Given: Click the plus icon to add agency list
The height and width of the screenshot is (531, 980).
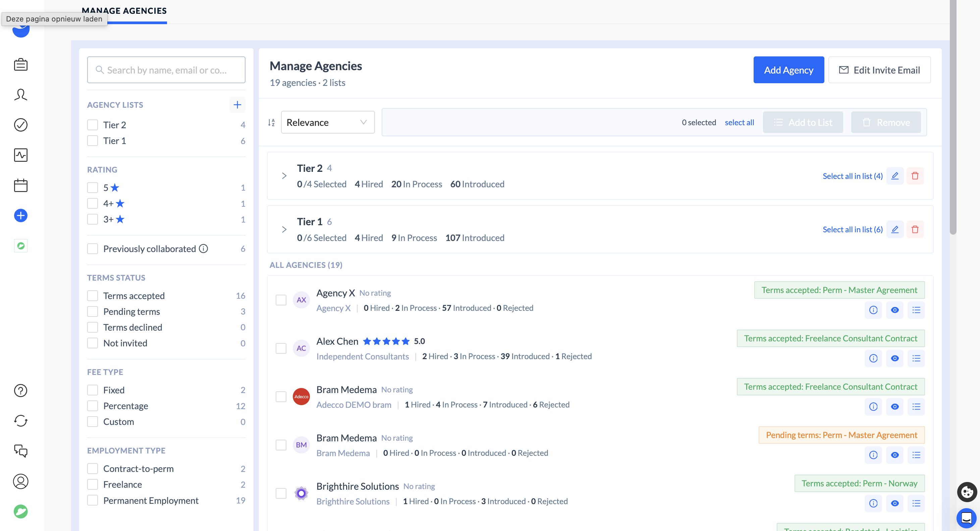Looking at the screenshot, I should (237, 105).
